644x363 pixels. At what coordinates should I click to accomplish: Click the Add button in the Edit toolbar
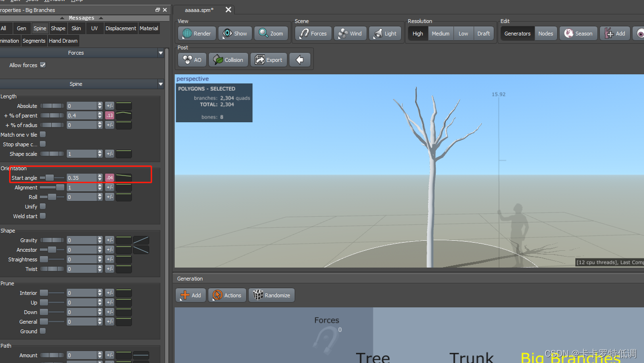pos(615,34)
